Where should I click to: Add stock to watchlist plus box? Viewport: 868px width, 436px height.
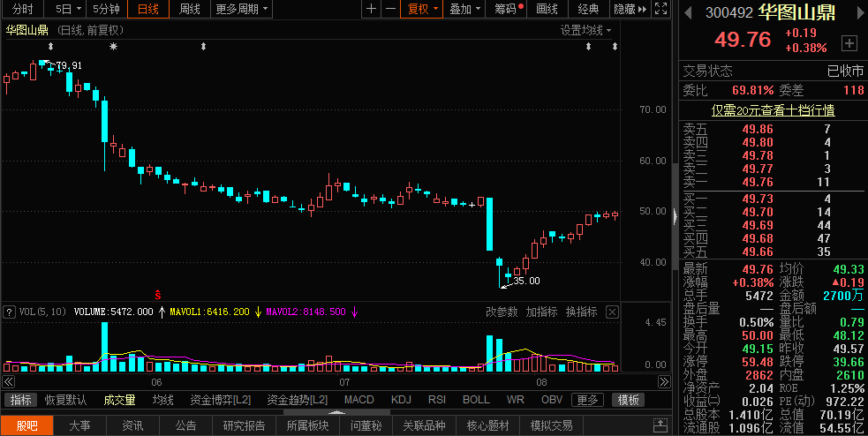[849, 43]
